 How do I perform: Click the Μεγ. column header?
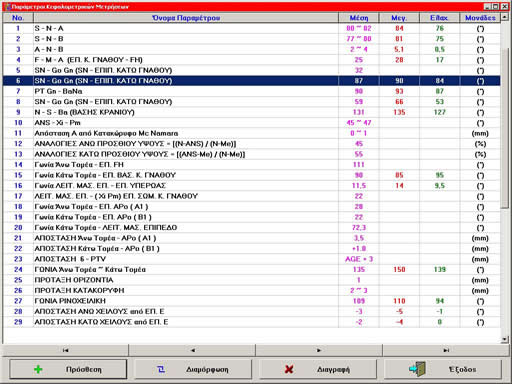pos(399,18)
